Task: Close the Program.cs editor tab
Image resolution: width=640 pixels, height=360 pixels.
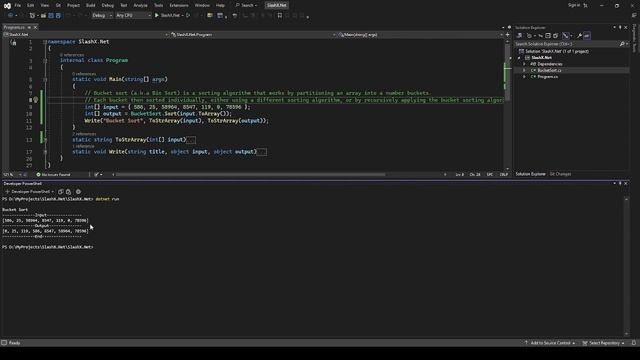Action: 36,27
